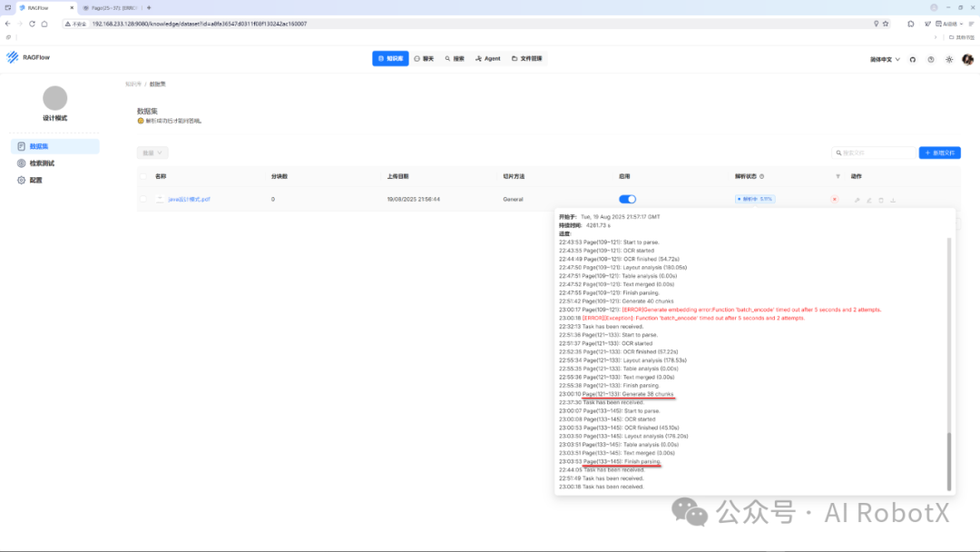Click the General chunk method cell

click(513, 200)
